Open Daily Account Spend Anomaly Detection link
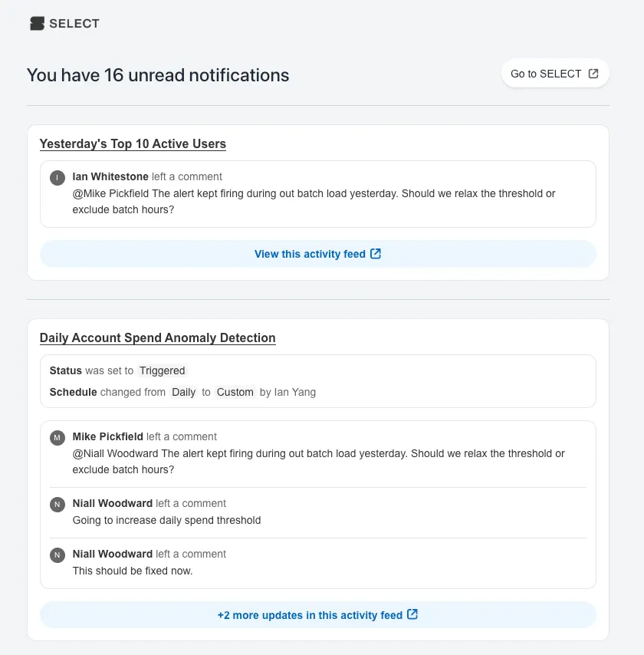The height and width of the screenshot is (655, 644). (157, 337)
